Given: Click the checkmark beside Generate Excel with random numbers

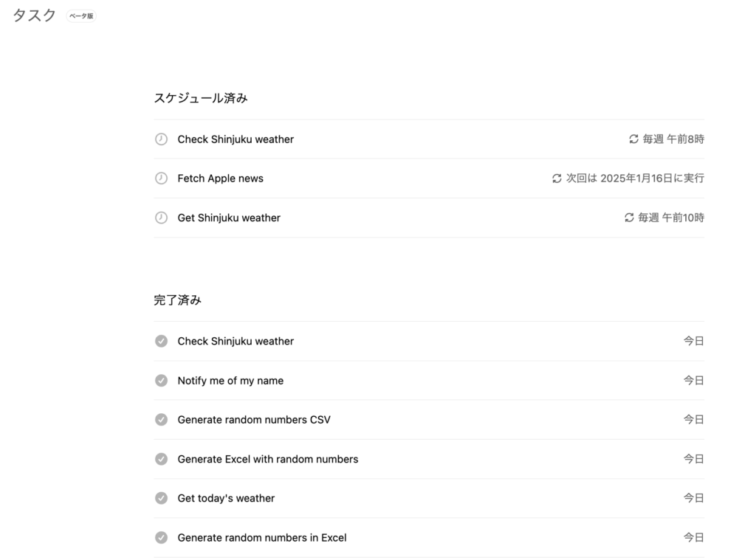Looking at the screenshot, I should point(162,458).
